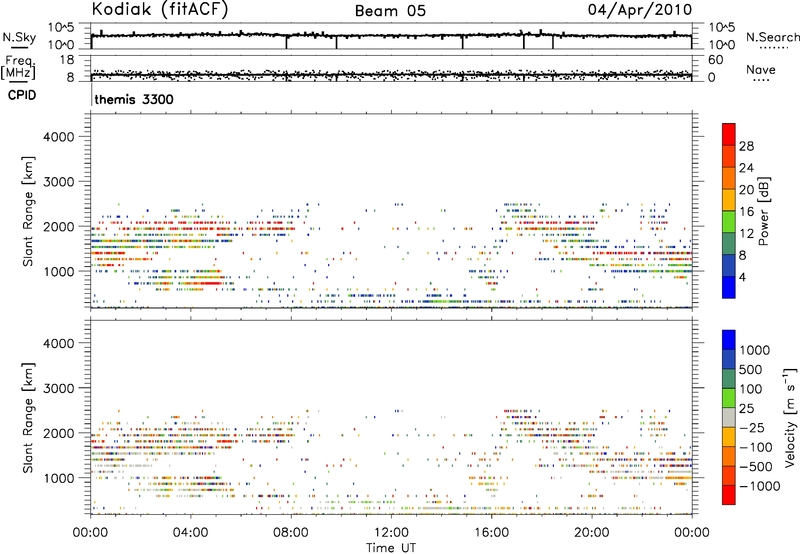Select the teal Power segment between 8 and 12
This screenshot has height=554, width=800.
(729, 244)
